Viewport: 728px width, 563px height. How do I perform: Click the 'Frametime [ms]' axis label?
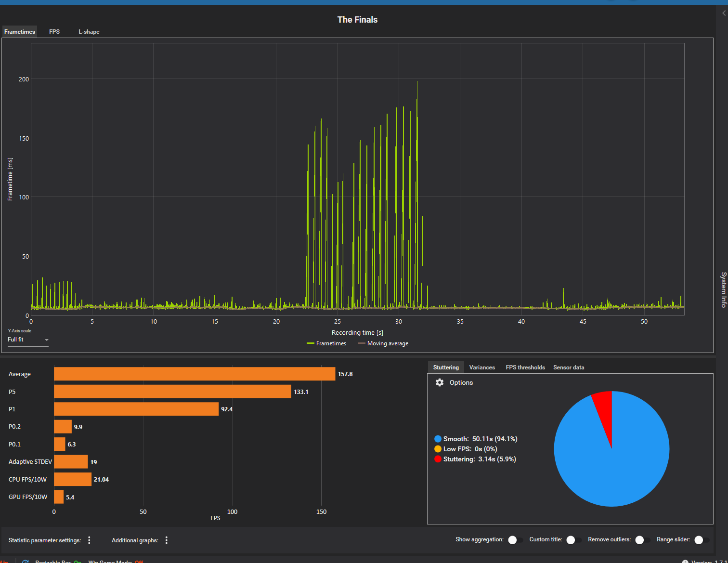pos(10,179)
